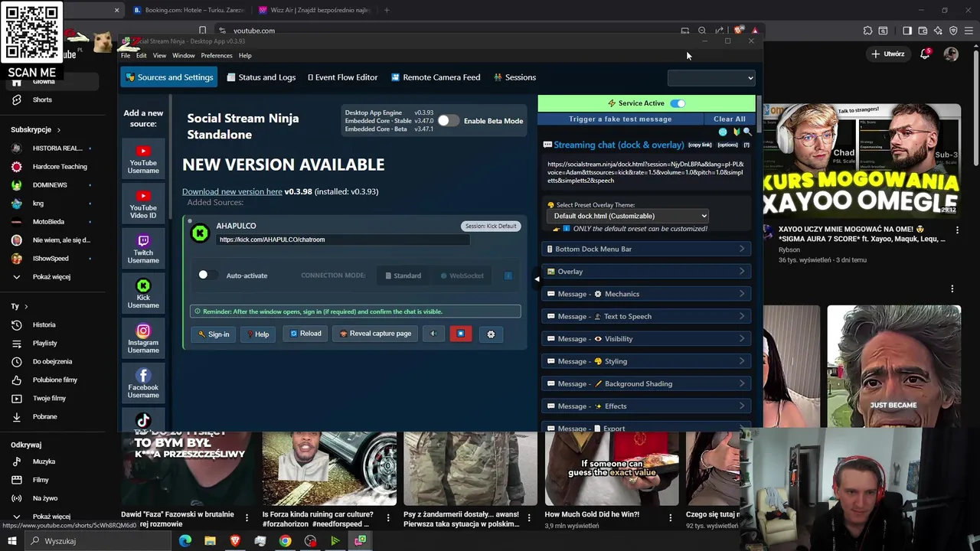The height and width of the screenshot is (551, 980).
Task: Expand the Bottom Dock Menu Bar section
Action: pos(646,249)
